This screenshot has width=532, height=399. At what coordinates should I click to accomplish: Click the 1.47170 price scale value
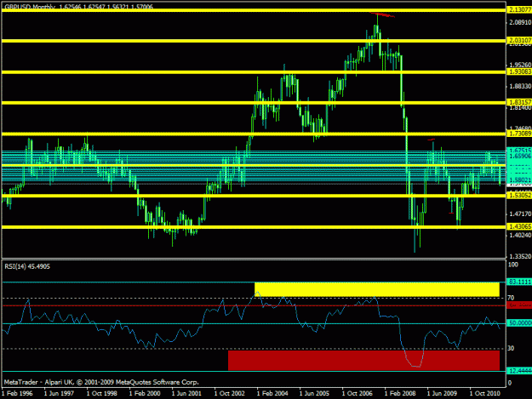tap(520, 214)
